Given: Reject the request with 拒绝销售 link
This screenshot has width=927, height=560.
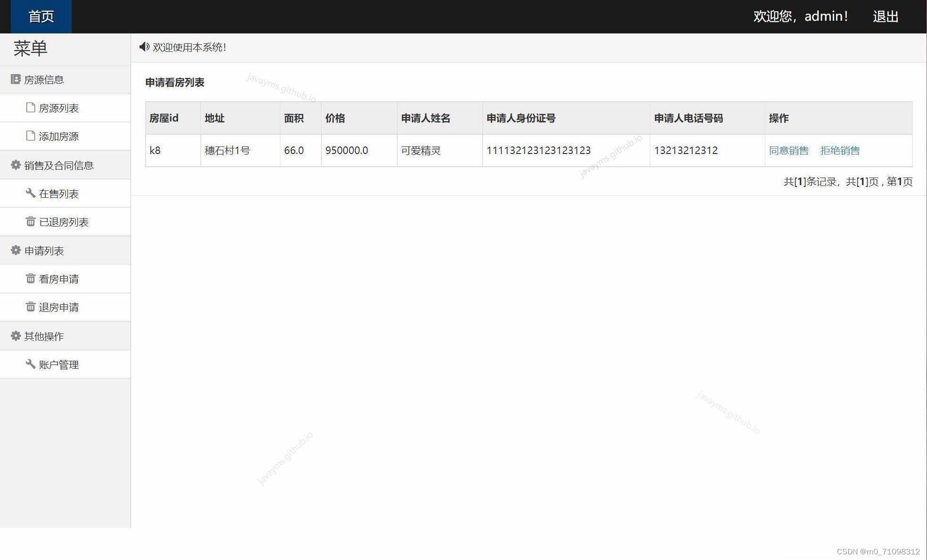Looking at the screenshot, I should point(840,151).
